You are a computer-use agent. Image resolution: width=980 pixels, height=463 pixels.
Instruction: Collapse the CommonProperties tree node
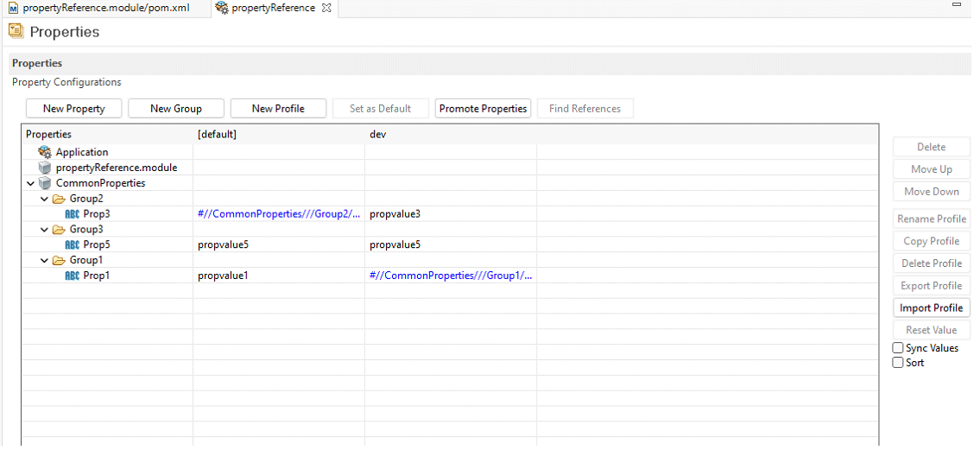click(31, 183)
